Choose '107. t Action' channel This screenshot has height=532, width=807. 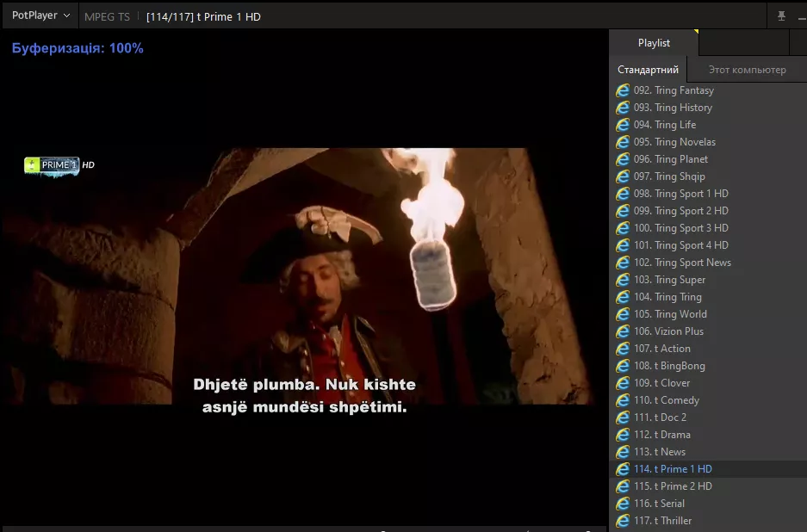[708, 349]
